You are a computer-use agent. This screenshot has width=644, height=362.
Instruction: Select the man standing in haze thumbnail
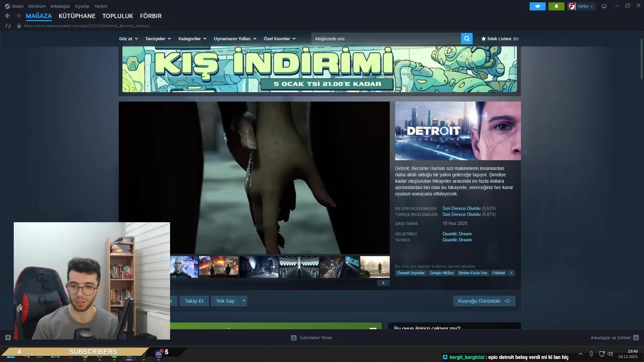tap(375, 267)
